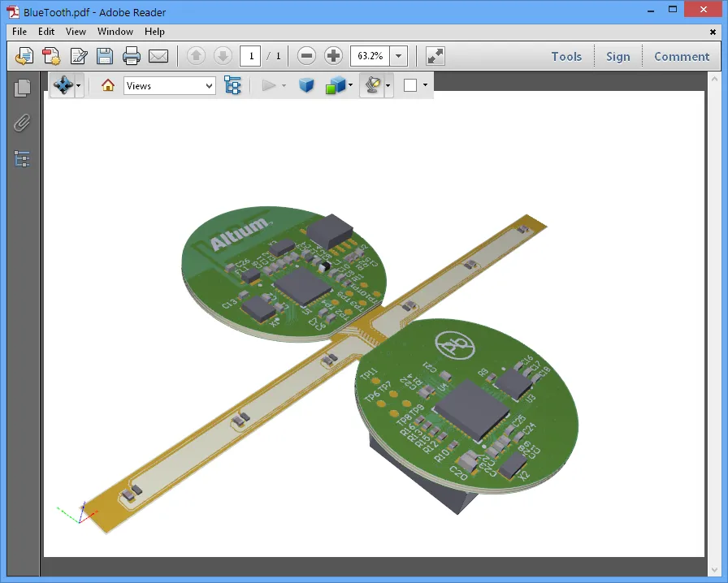This screenshot has height=583, width=728.
Task: Open the Window menu
Action: click(115, 32)
